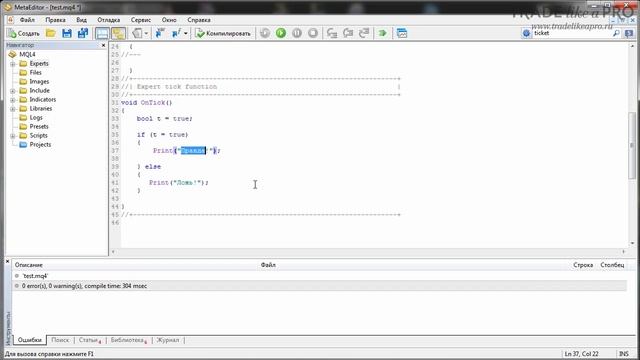The height and width of the screenshot is (360, 640).
Task: Click the magnifier search icon
Action: click(x=616, y=33)
